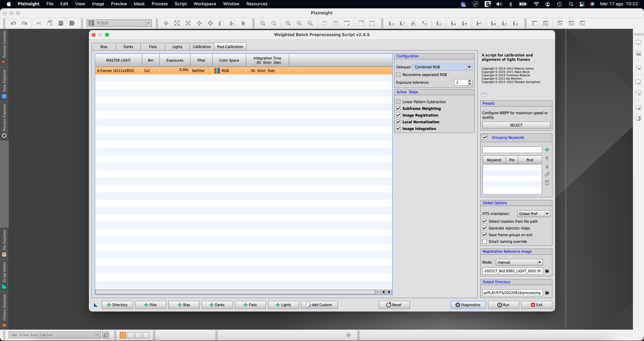The image size is (644, 341).
Task: Switch to the Calibration tab
Action: click(x=202, y=47)
